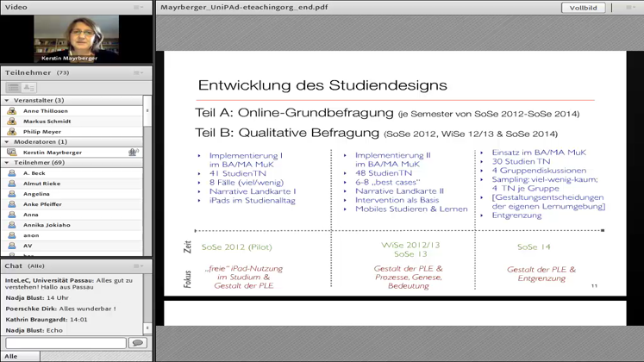Select attendee name Almut Rieke
The height and width of the screenshot is (362, 644).
pos(42,184)
